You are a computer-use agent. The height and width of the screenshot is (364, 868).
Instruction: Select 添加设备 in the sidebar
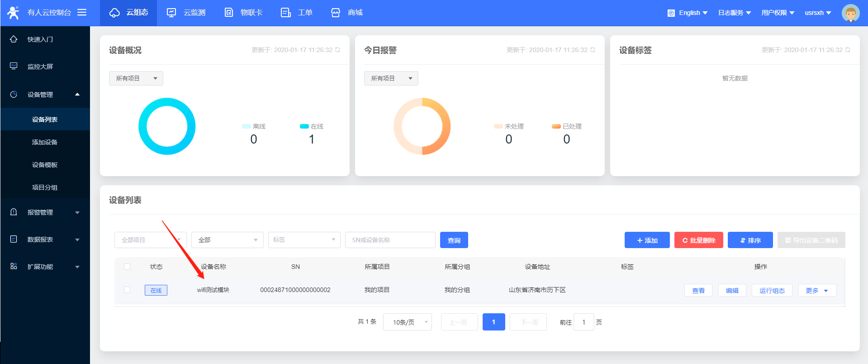coord(45,142)
